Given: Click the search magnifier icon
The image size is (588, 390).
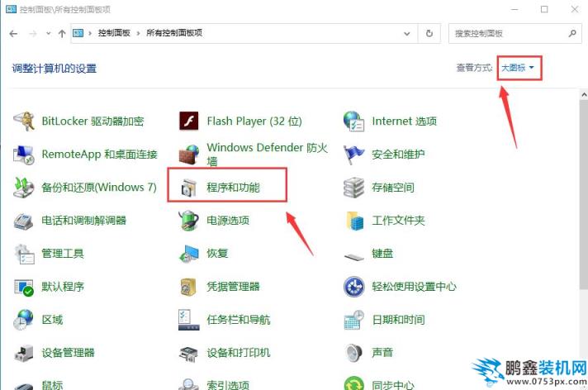Looking at the screenshot, I should click(572, 33).
